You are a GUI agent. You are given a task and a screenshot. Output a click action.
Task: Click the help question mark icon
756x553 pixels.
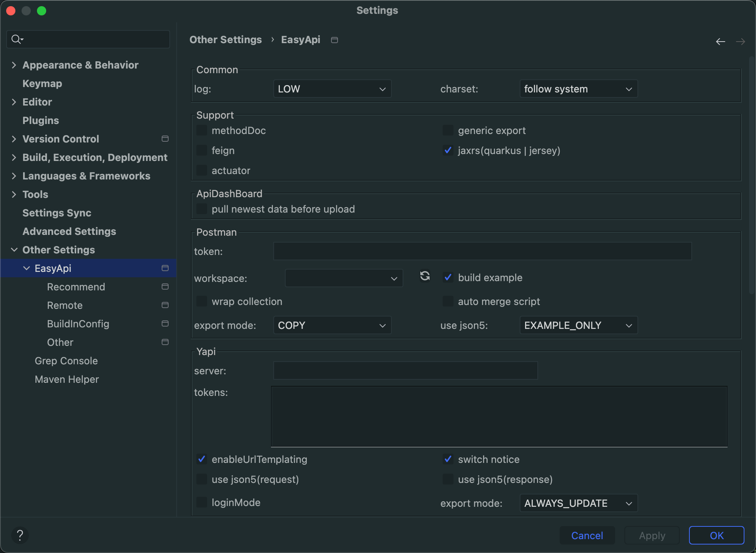point(20,535)
